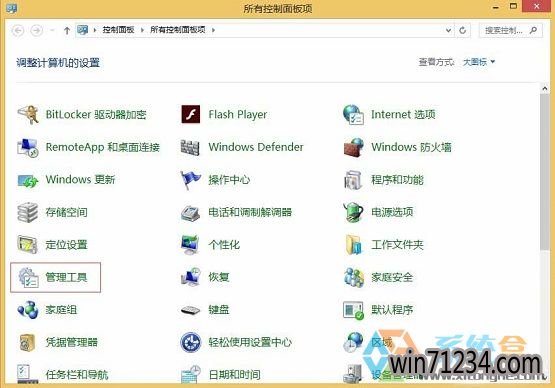Open the 电话和调制解调器 icon
The height and width of the screenshot is (388, 555).
(x=190, y=212)
